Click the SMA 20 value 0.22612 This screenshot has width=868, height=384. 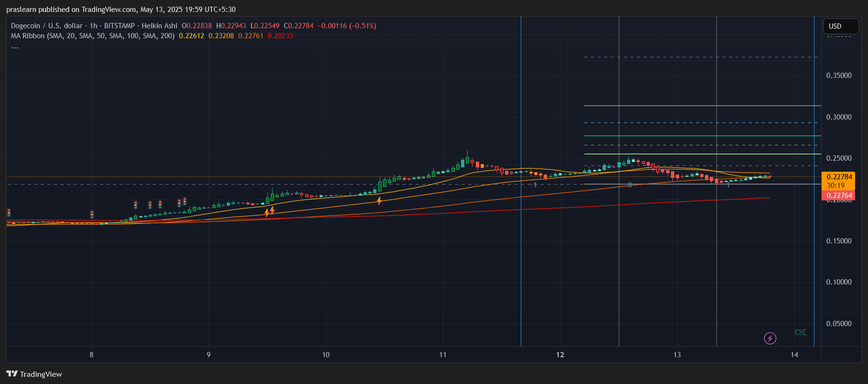coord(191,36)
